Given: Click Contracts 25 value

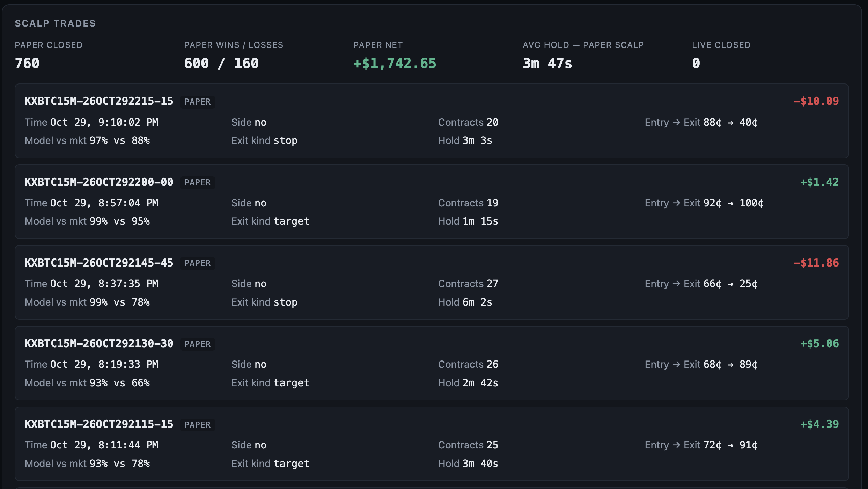Looking at the screenshot, I should pos(492,445).
